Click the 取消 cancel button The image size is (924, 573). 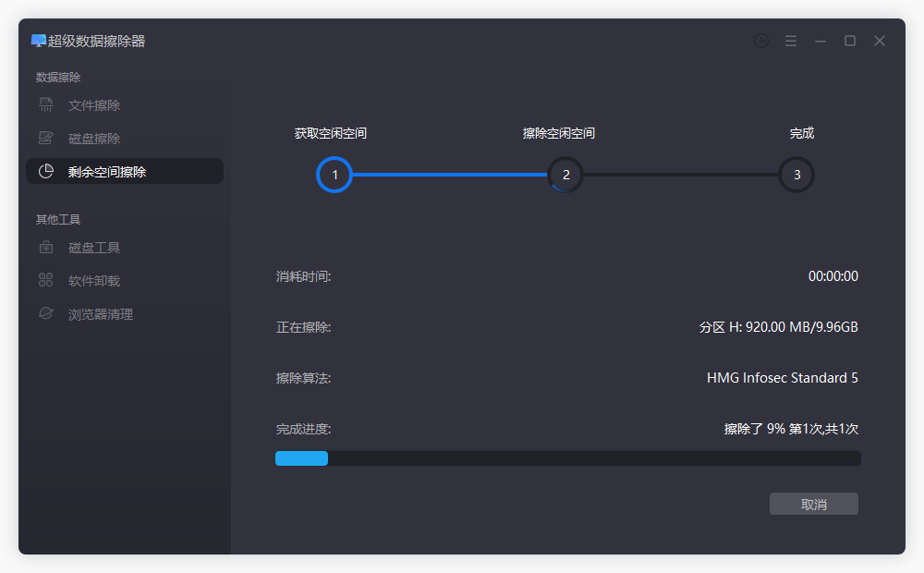tap(814, 504)
